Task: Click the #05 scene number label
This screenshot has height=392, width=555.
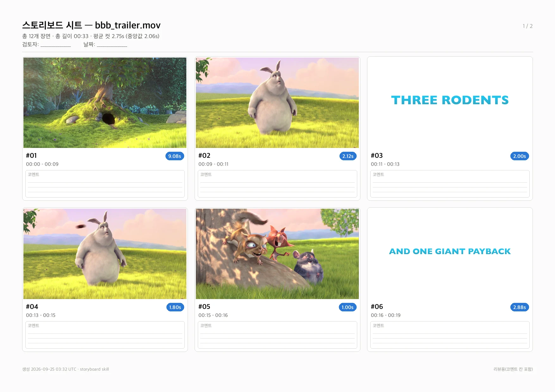Action: click(x=204, y=307)
